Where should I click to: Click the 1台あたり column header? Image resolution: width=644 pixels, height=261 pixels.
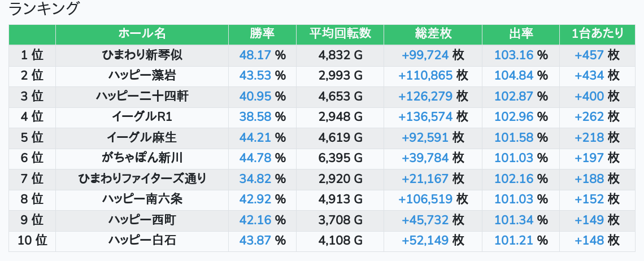pos(597,33)
